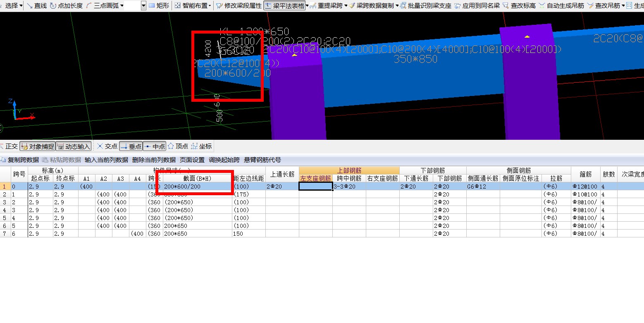The image size is (644, 323).
Task: Expand the 重提梁跨 dropdown arrow
Action: 345,6
